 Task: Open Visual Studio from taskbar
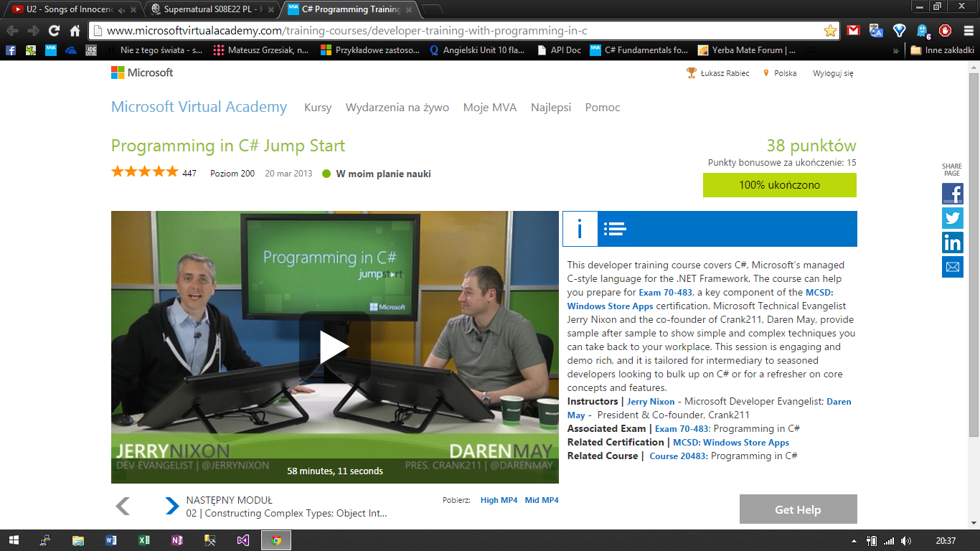click(243, 540)
